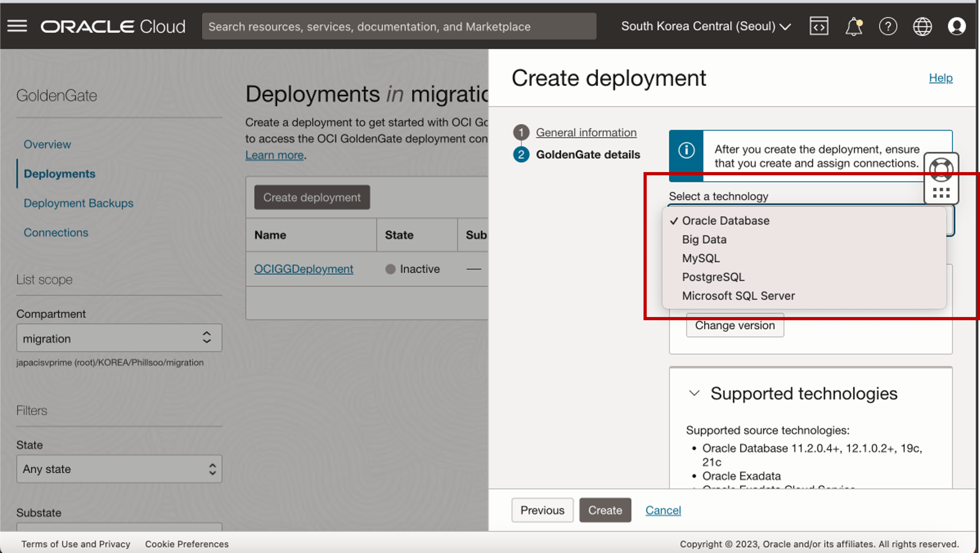Select Big Data technology option

click(804, 239)
